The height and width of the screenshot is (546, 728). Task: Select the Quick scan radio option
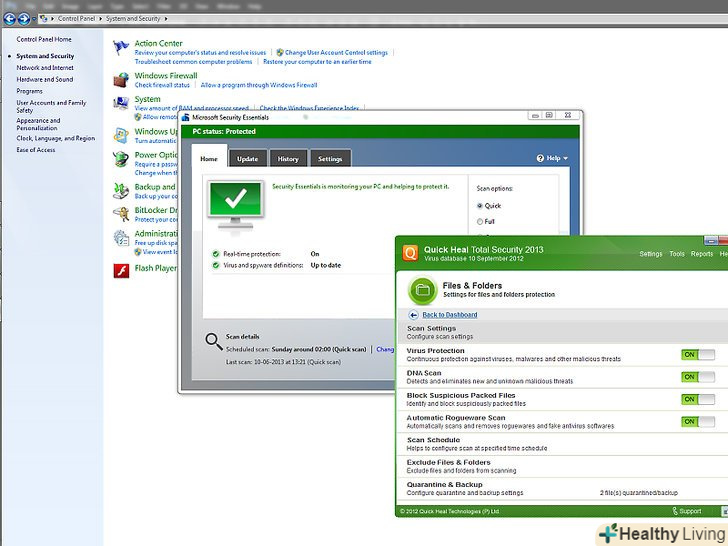pyautogui.click(x=480, y=206)
